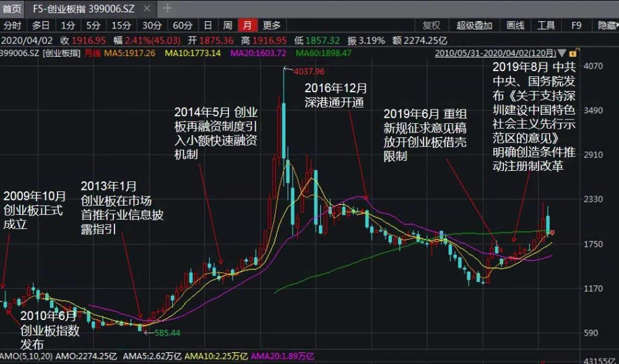
Task: Switch chart to 多日 view
Action: click(41, 25)
